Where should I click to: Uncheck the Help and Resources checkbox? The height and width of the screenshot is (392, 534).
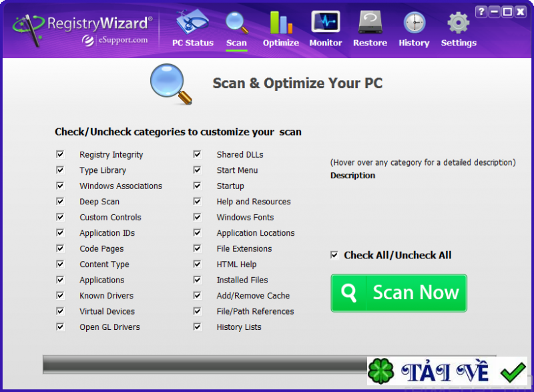pyautogui.click(x=197, y=201)
